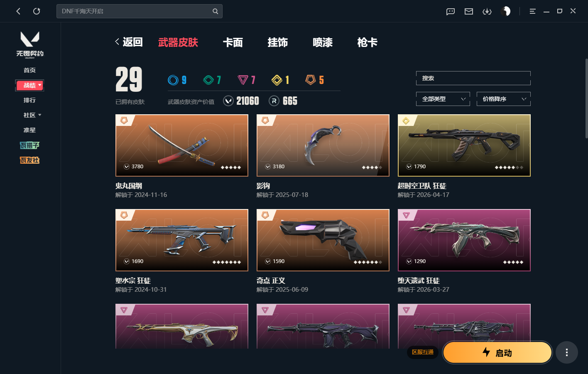This screenshot has width=588, height=374.
Task: Go back with the 返回 link
Action: [x=129, y=42]
